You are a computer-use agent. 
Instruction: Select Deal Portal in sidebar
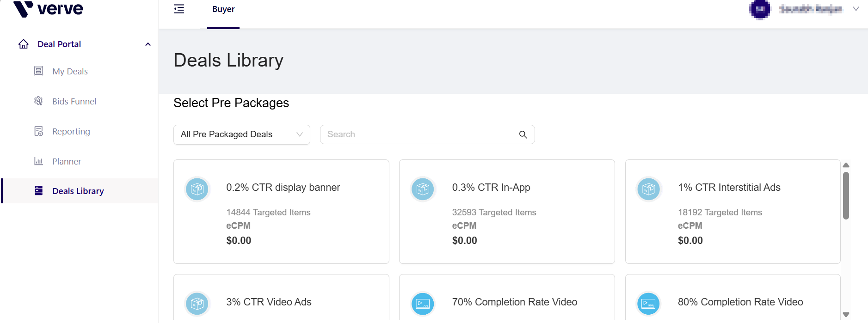click(59, 44)
